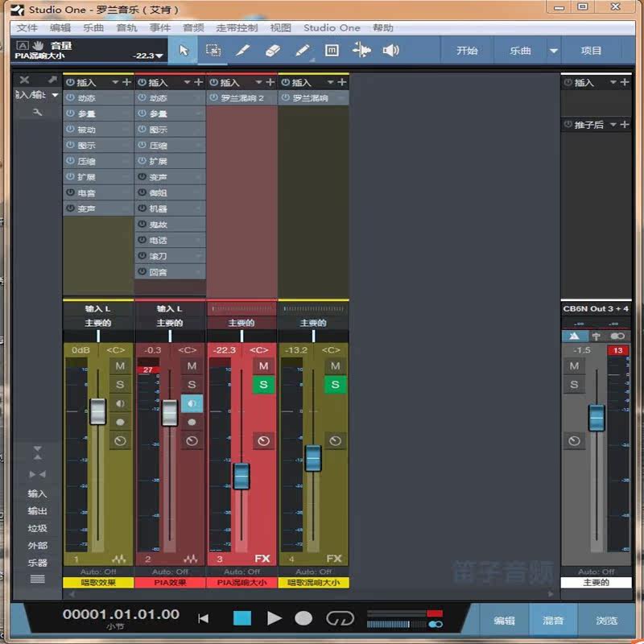Expand the 乐曲 dropdown arrow
This screenshot has height=644, width=644.
pyautogui.click(x=554, y=51)
